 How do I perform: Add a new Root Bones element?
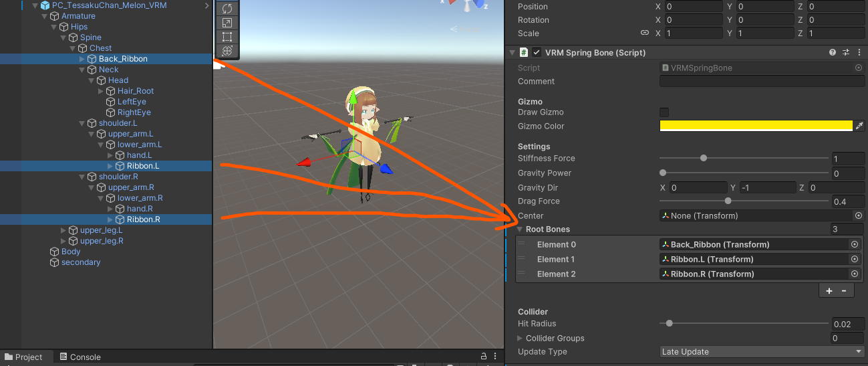pos(829,290)
